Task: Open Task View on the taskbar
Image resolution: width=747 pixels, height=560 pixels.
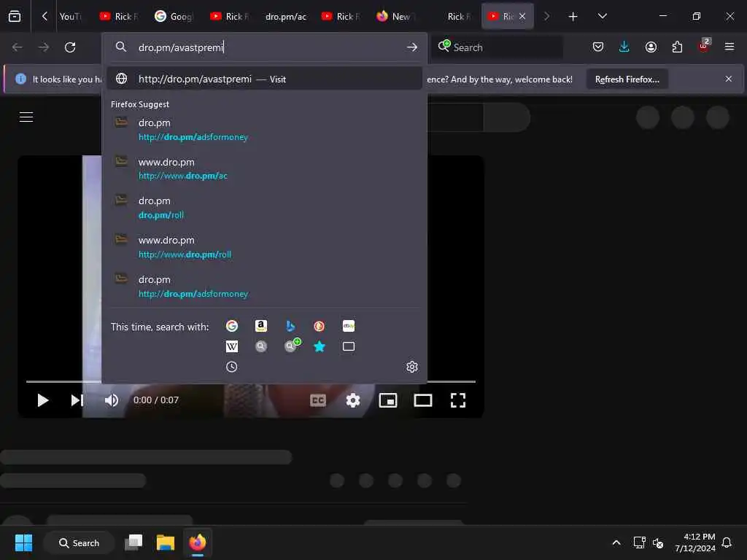Action: (133, 542)
